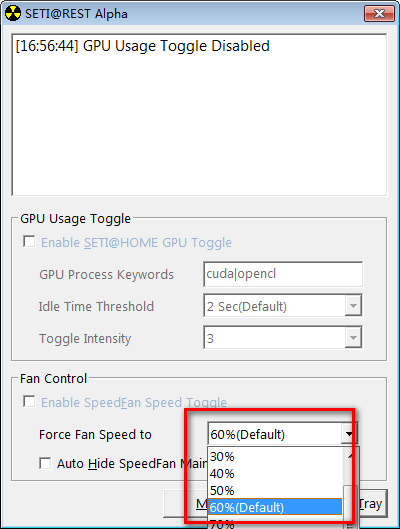Image resolution: width=400 pixels, height=529 pixels.
Task: Click into GPU Process Keywords field
Action: pyautogui.click(x=283, y=274)
